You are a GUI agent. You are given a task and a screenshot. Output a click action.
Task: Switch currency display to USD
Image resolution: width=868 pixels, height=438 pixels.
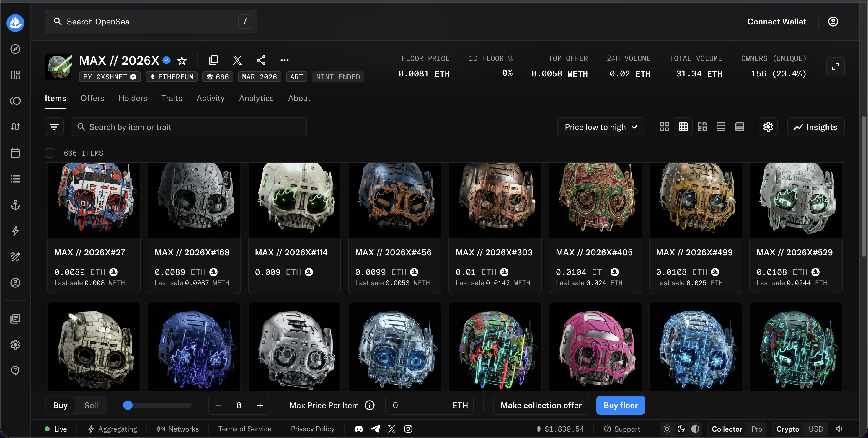[x=816, y=429]
